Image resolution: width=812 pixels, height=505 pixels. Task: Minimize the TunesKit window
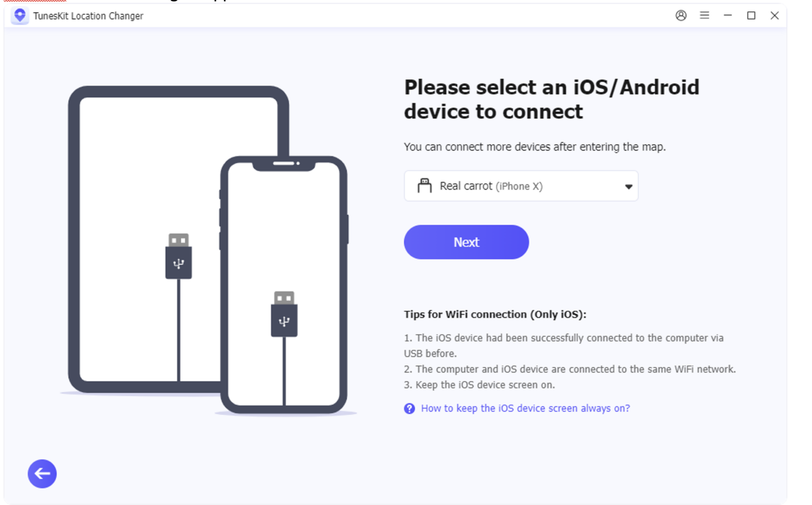pos(727,15)
